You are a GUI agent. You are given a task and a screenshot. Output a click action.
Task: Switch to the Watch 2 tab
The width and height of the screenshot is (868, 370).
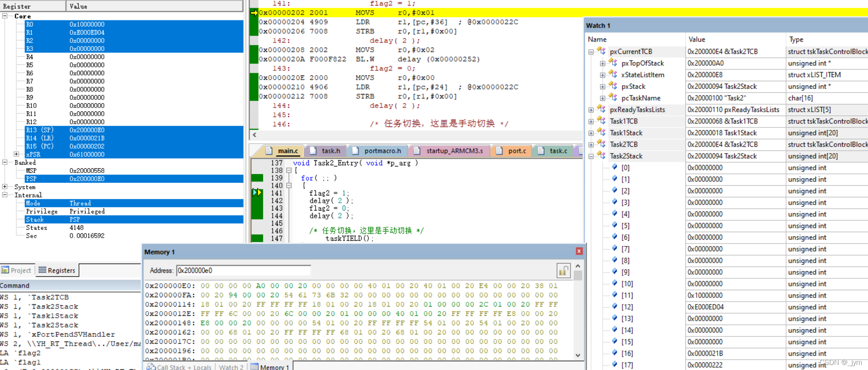click(231, 367)
